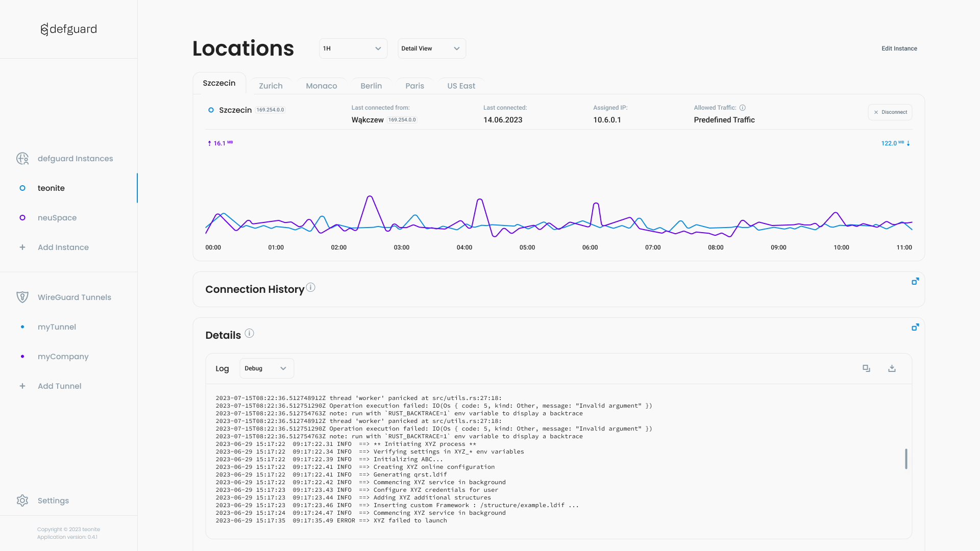This screenshot has height=551, width=980.
Task: Click the Settings gear icon in sidebar
Action: (22, 500)
